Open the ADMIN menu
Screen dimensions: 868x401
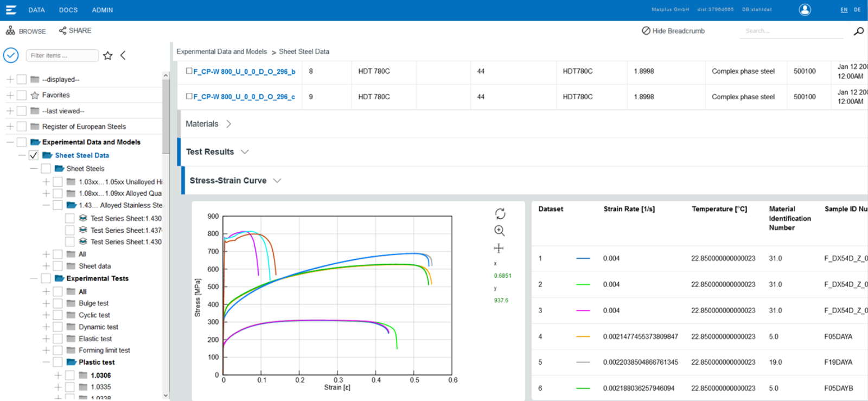(x=103, y=10)
